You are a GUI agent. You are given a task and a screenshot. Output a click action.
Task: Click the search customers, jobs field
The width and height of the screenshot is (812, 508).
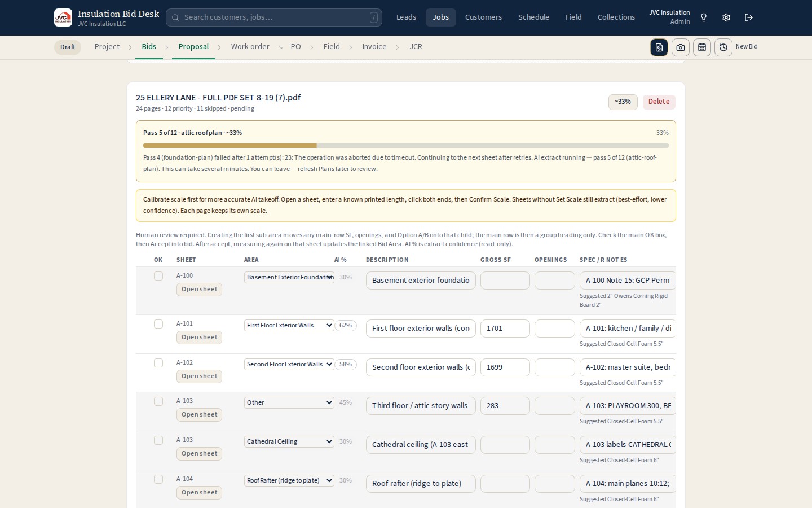tap(274, 17)
